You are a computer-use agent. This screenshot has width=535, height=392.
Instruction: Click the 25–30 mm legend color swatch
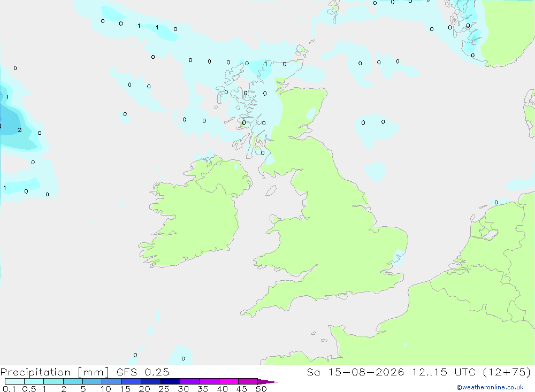coord(170,381)
